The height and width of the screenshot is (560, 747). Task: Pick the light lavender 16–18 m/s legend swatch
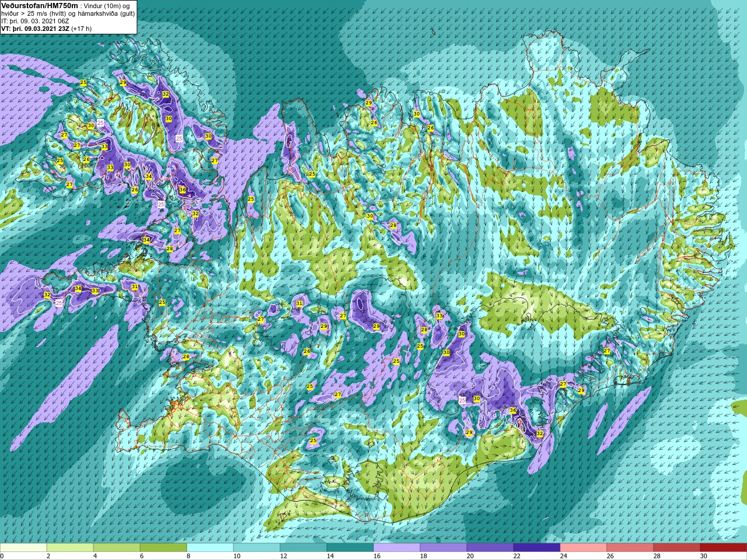point(397,548)
